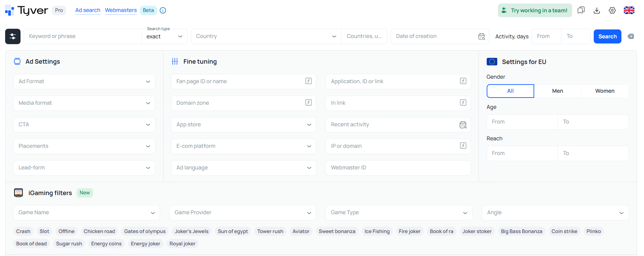Screen dimensions: 644x256
Task: Select the Gates of olympus tag
Action: click(145, 231)
